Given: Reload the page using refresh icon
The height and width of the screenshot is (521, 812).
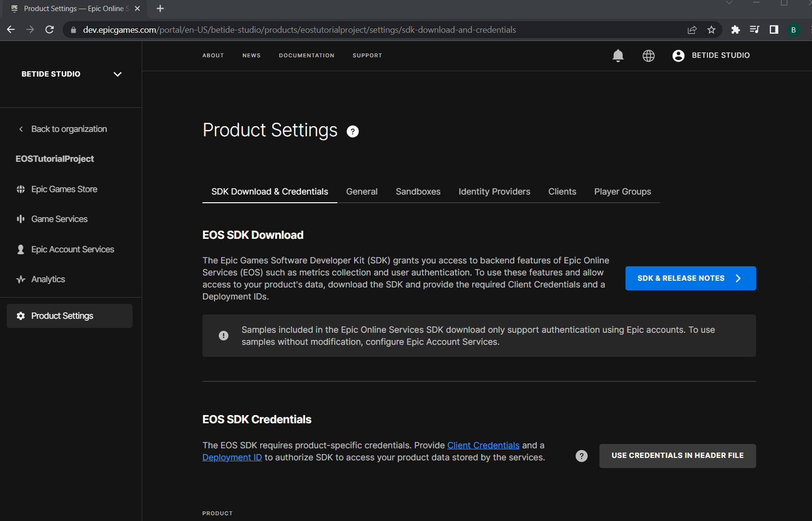Looking at the screenshot, I should [49, 30].
